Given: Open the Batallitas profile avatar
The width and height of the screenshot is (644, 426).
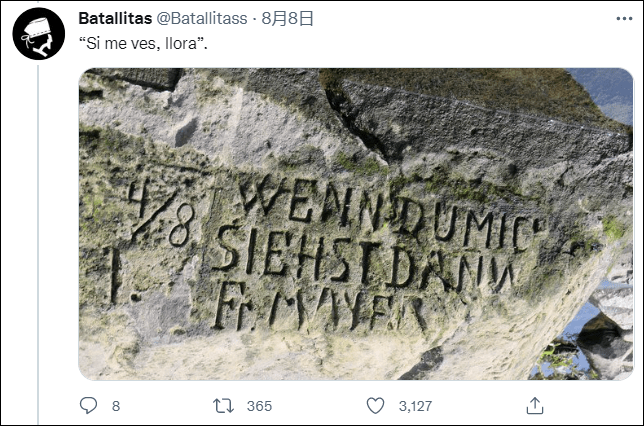Looking at the screenshot, I should coord(39,34).
